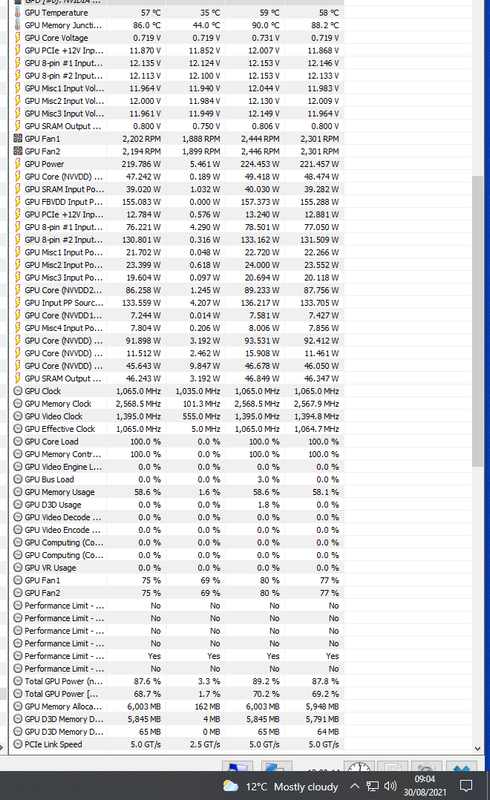Screen dimensions: 490x800
Task: Select the GPU SRAM Input Power row label
Action: pos(64,189)
